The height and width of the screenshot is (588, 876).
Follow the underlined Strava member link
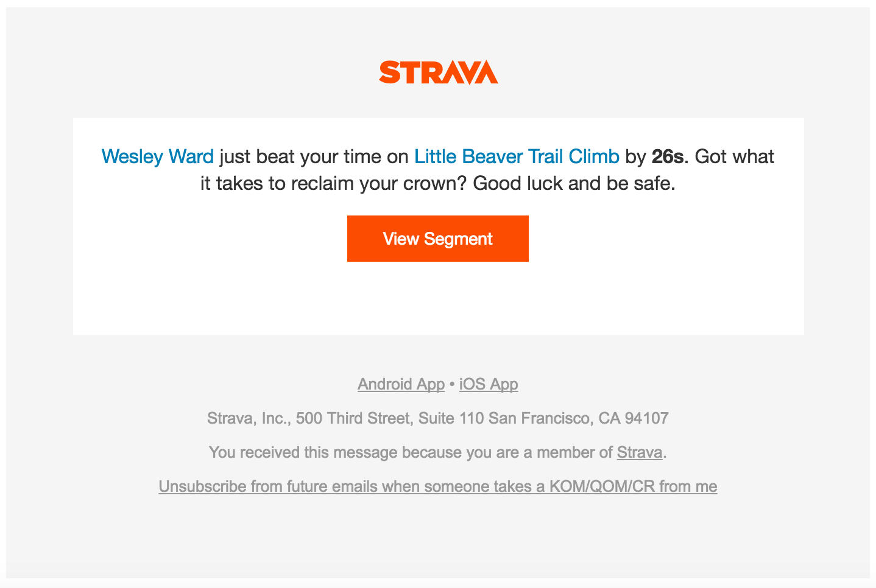(x=640, y=452)
